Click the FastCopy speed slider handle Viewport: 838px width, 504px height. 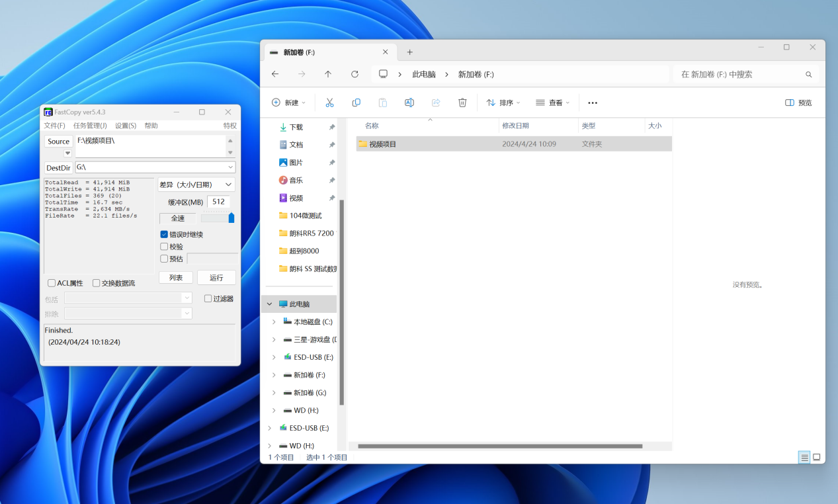coord(231,218)
